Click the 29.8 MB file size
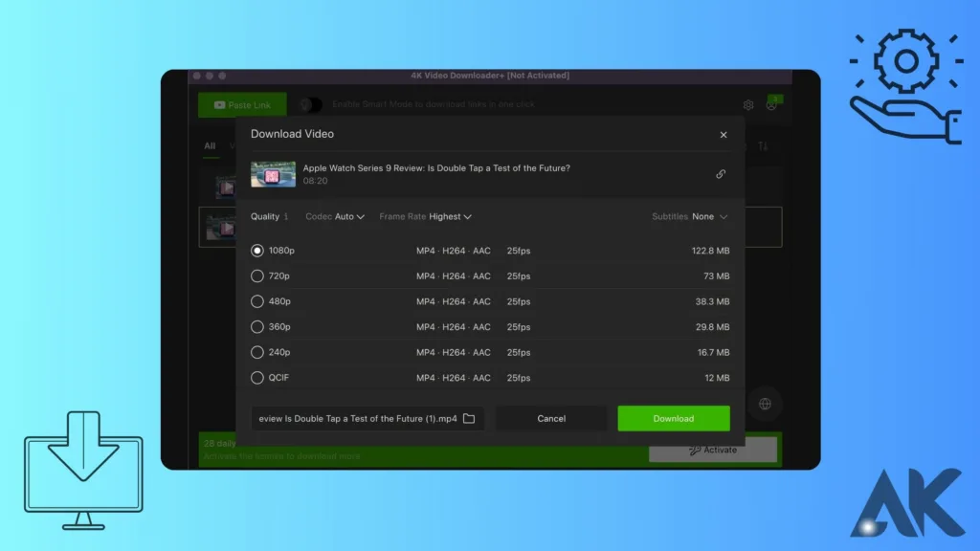Viewport: 980px width, 551px height. [x=712, y=327]
